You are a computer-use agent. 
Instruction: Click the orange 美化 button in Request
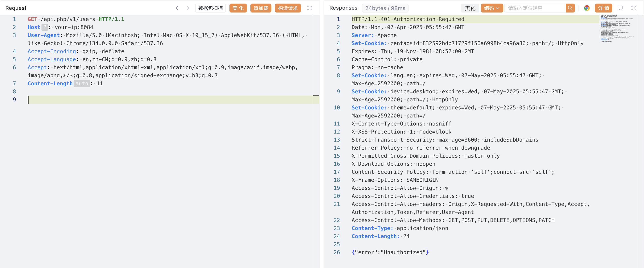(238, 8)
